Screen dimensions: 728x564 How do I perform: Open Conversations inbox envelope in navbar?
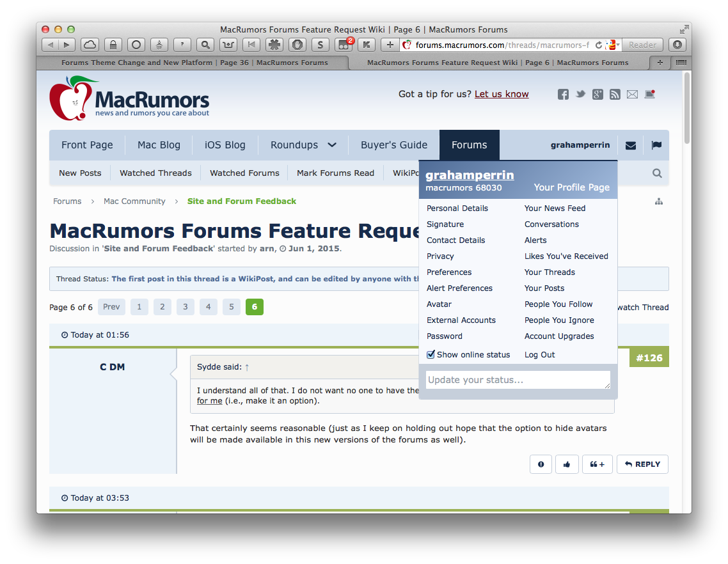click(x=631, y=145)
